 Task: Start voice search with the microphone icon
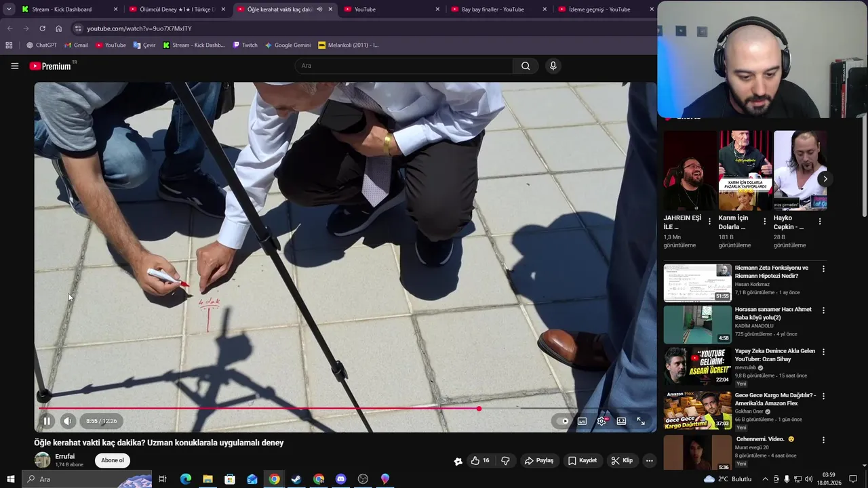point(553,66)
